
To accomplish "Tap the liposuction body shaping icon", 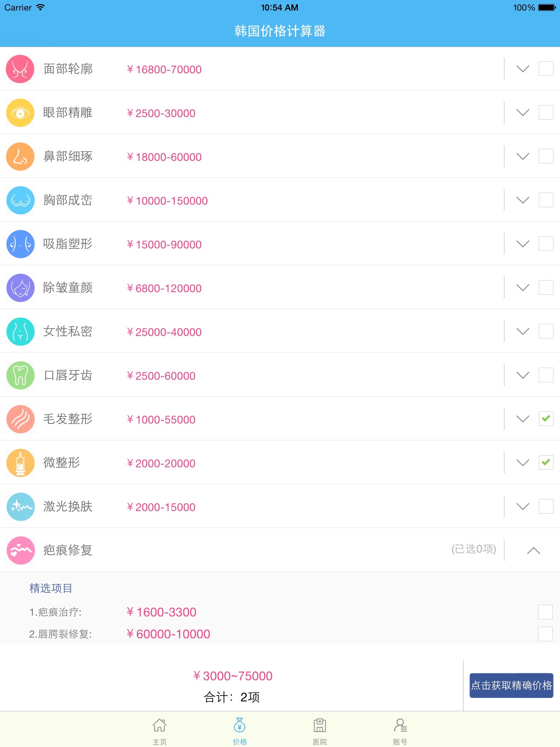I will 20,244.
